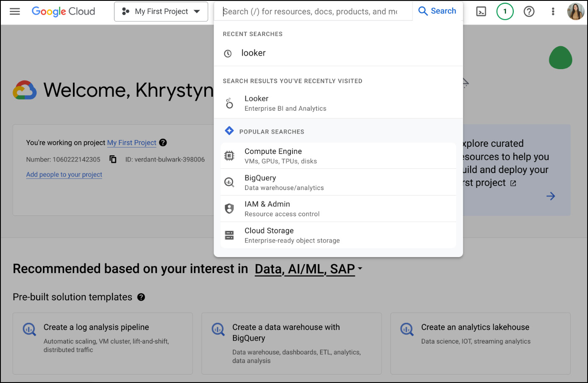Click the Popular Searches diamond icon
Screen dimensions: 588x383
229,131
